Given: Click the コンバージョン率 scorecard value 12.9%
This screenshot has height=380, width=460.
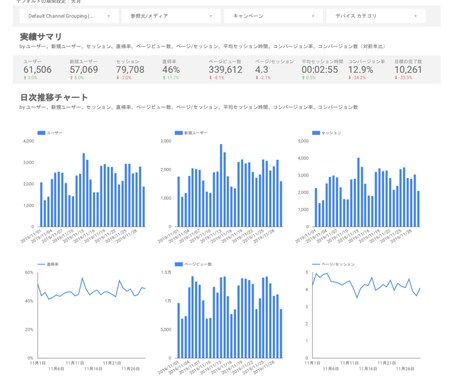Looking at the screenshot, I should point(360,70).
